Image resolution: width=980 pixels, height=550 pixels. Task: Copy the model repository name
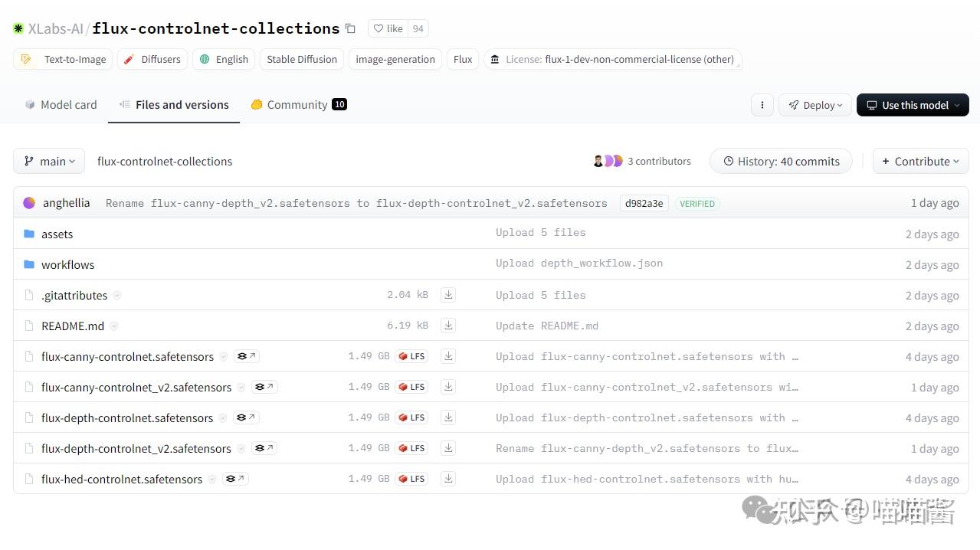coord(350,29)
